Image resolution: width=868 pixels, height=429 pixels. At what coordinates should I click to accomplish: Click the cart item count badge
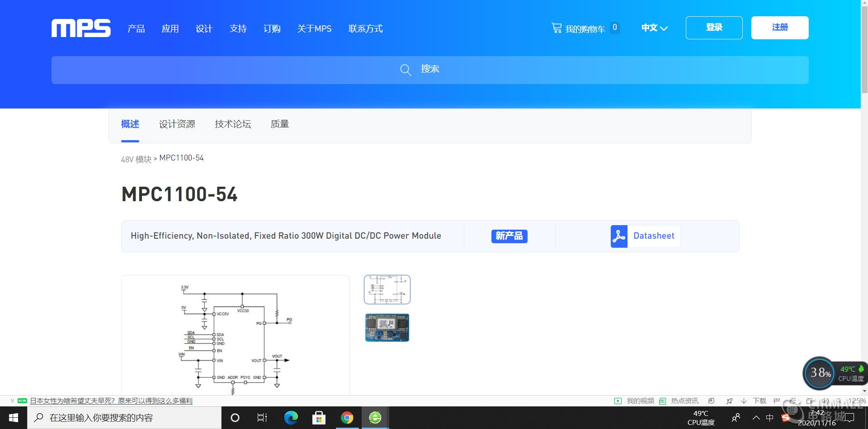tap(614, 28)
